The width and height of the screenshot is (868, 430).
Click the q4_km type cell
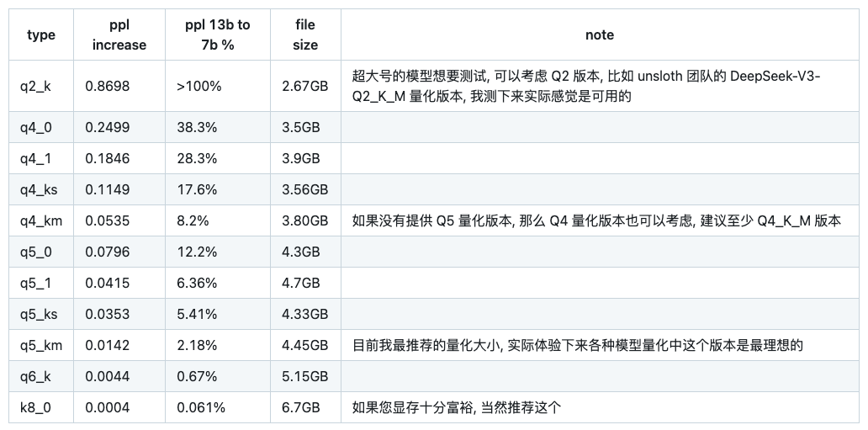[x=41, y=220]
